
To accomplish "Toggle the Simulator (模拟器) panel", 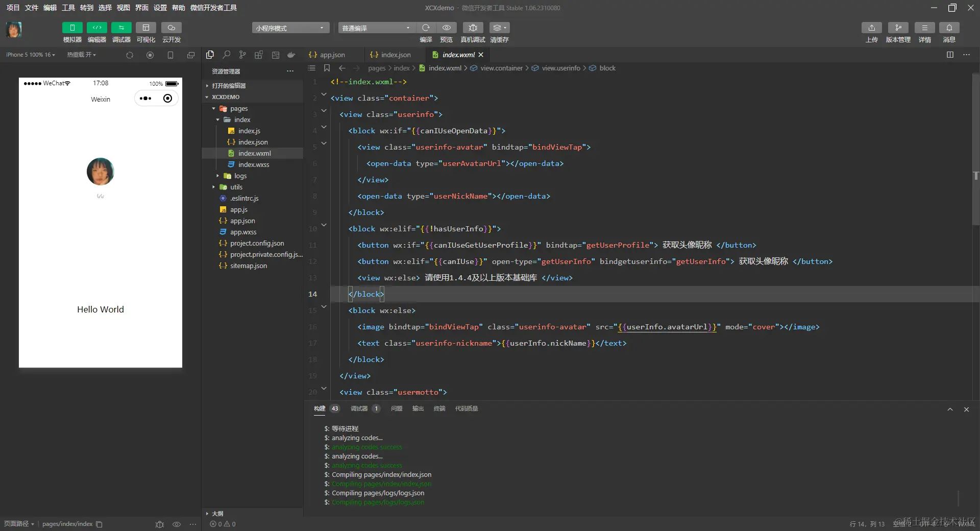I will (x=72, y=28).
